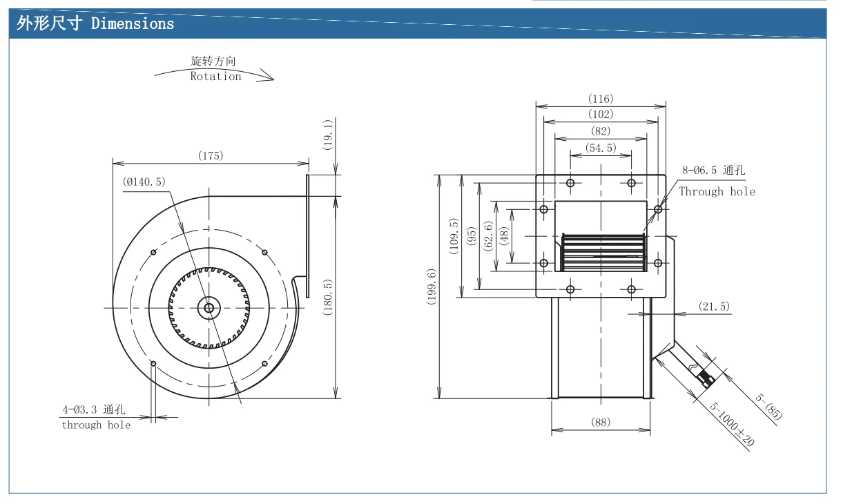Select the (109.5) dimension value
The width and height of the screenshot is (852, 504).
(x=453, y=237)
